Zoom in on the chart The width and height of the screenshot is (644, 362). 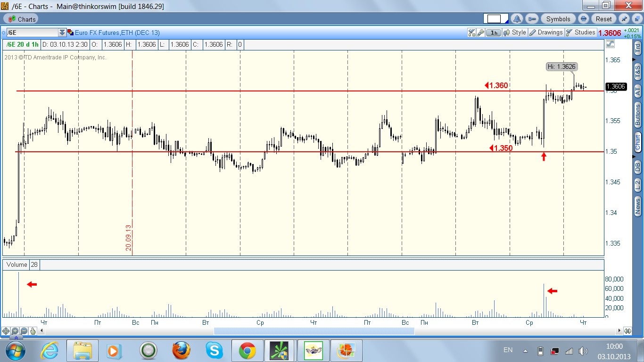(x=15, y=331)
